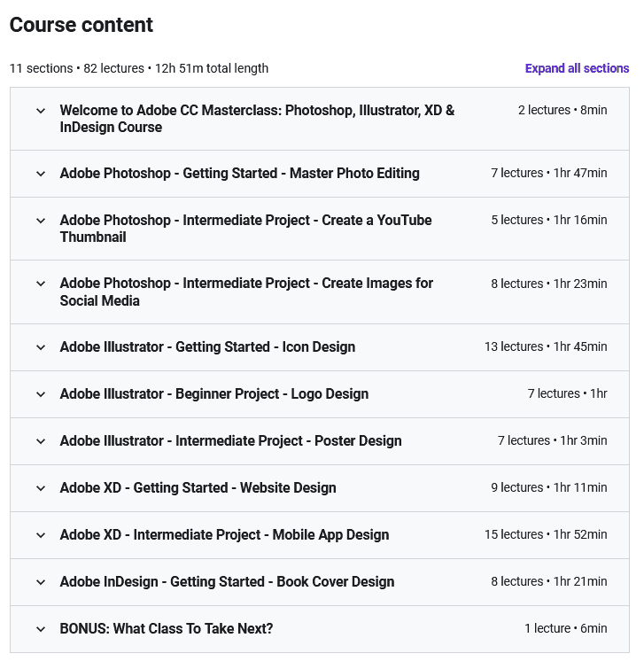Viewport: 644px width, 669px height.
Task: Click the 13 lectures 1hr 45min label
Action: pyautogui.click(x=546, y=346)
